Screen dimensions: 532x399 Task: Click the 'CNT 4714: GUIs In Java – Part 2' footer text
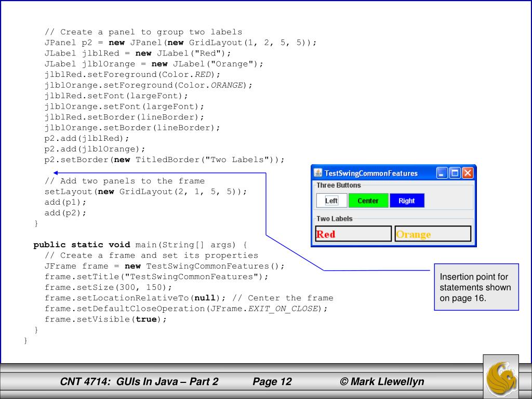tap(139, 381)
